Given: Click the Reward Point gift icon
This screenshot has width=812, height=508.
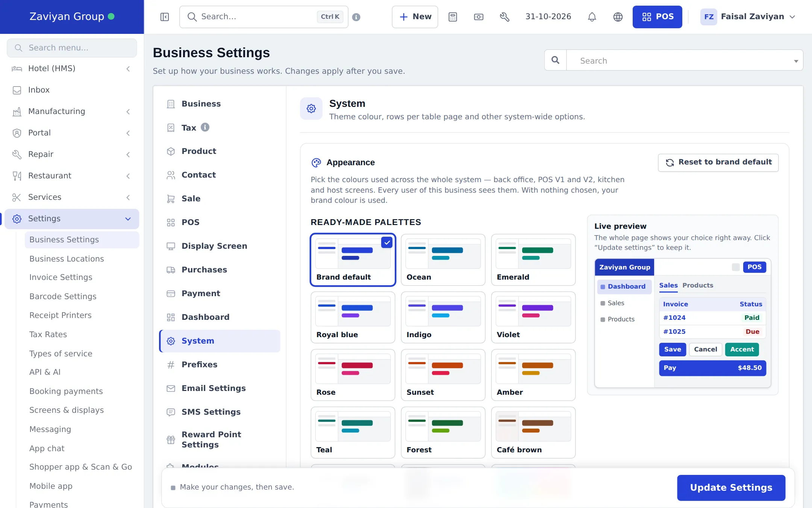Looking at the screenshot, I should tap(171, 440).
